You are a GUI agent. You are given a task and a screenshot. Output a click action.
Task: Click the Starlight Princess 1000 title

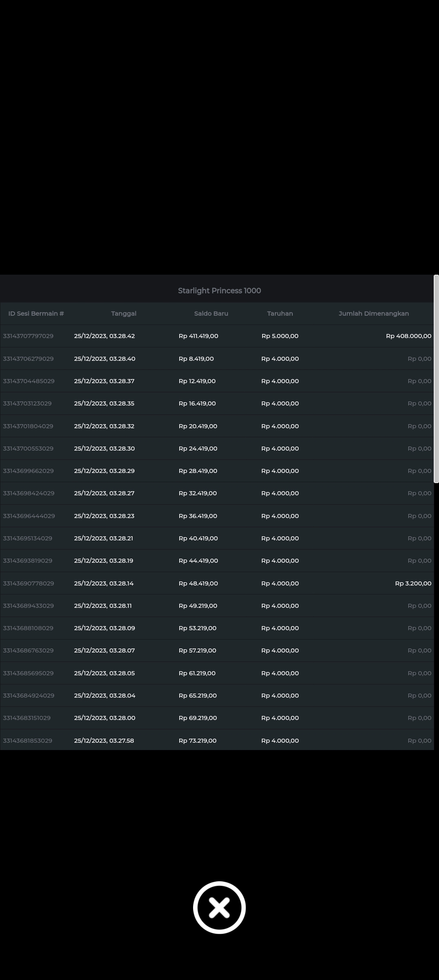(x=219, y=291)
